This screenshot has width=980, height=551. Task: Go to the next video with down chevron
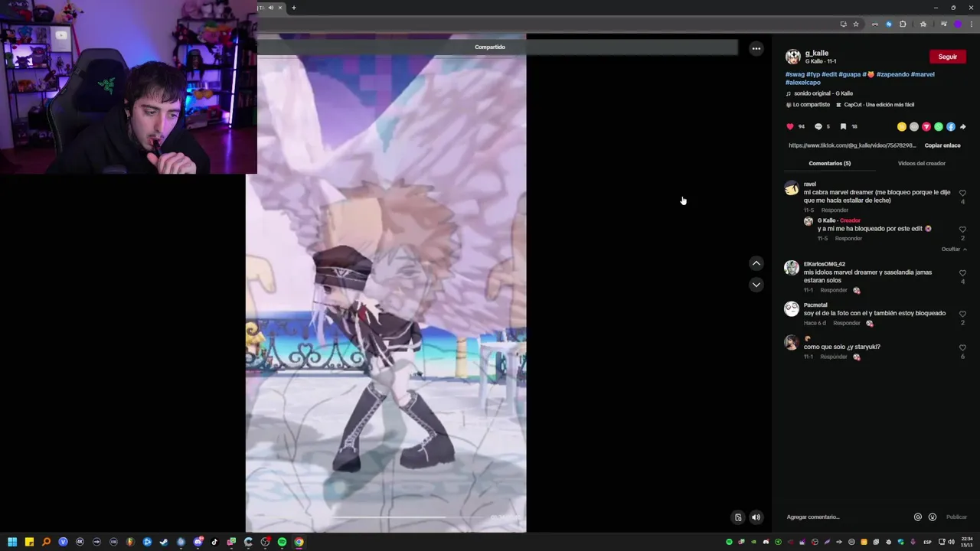(756, 285)
